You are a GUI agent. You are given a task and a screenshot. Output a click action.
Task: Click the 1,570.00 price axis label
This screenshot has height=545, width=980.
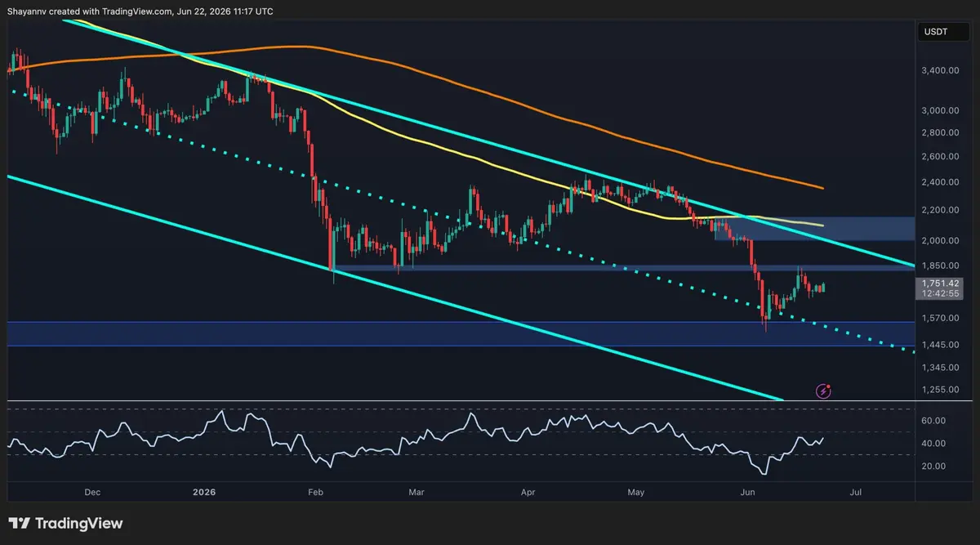pyautogui.click(x=941, y=318)
